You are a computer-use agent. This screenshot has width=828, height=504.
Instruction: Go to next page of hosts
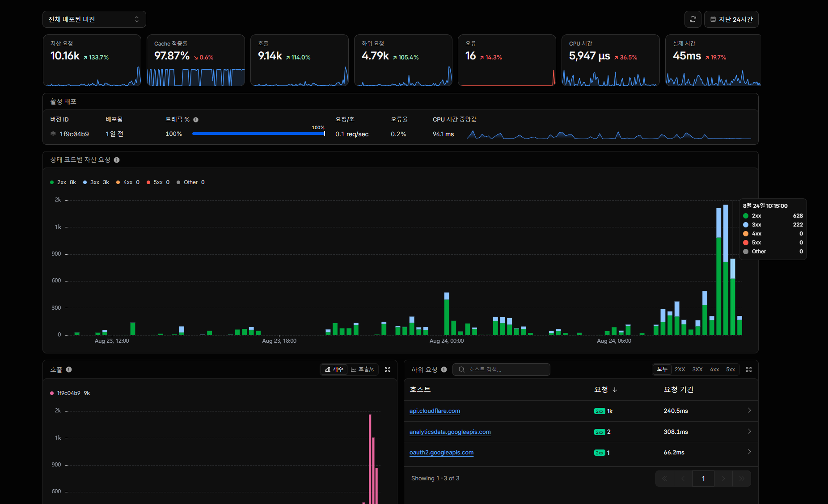point(723,479)
